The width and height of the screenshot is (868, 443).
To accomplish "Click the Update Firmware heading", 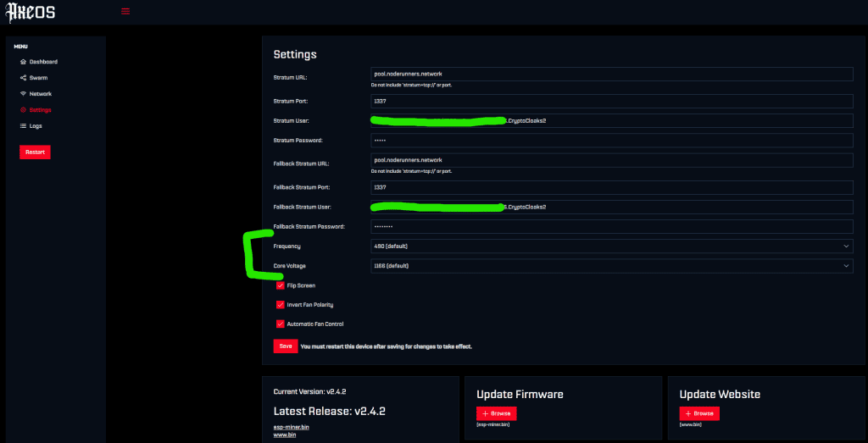I will 520,395.
